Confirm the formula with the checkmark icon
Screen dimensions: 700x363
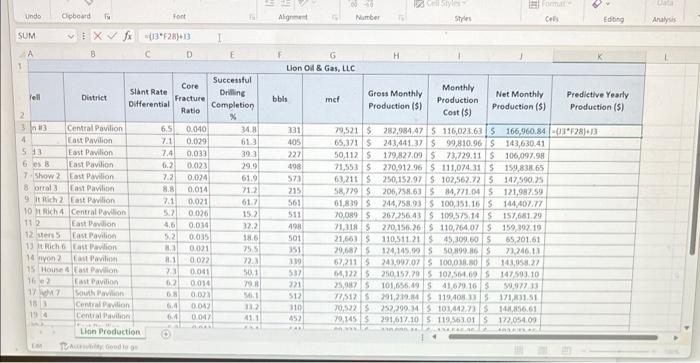click(112, 36)
